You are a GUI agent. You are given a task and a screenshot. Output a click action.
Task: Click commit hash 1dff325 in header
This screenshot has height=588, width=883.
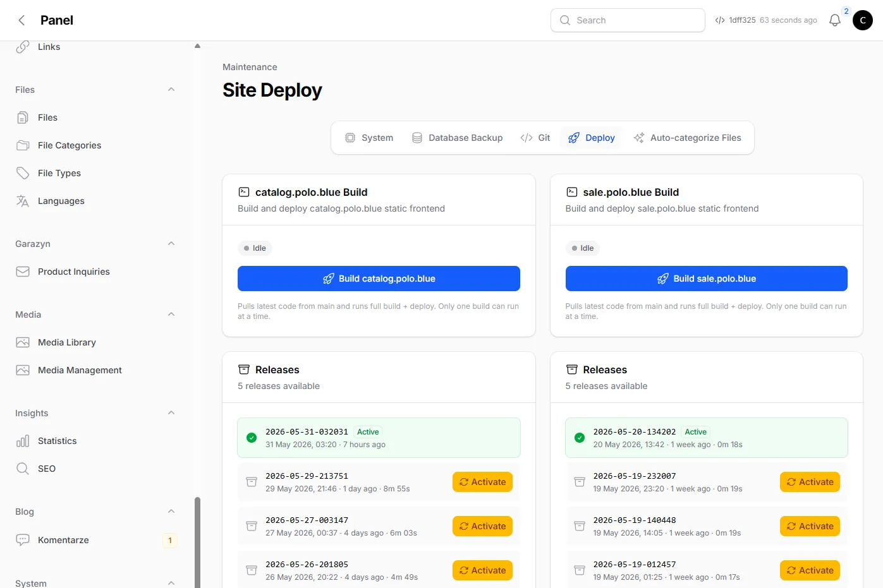[742, 20]
